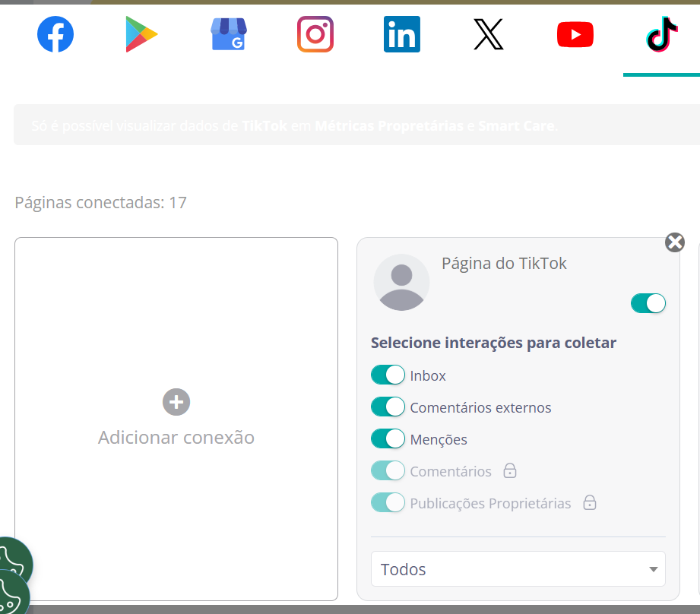Viewport: 700px width, 614px height.
Task: Disable Inbox interaction collection
Action: 388,375
